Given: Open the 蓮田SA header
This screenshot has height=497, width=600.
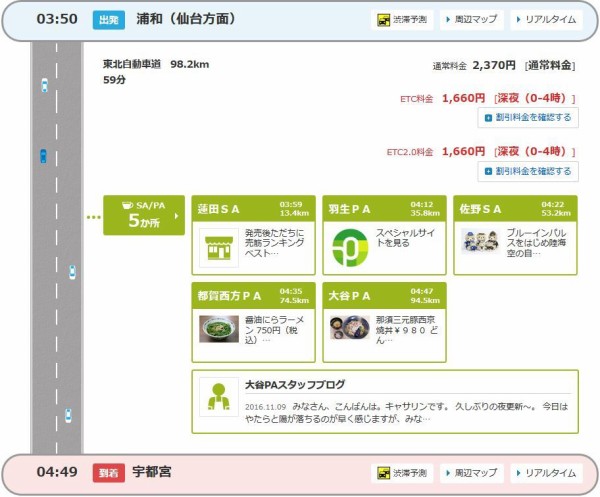Looking at the screenshot, I should (253, 209).
